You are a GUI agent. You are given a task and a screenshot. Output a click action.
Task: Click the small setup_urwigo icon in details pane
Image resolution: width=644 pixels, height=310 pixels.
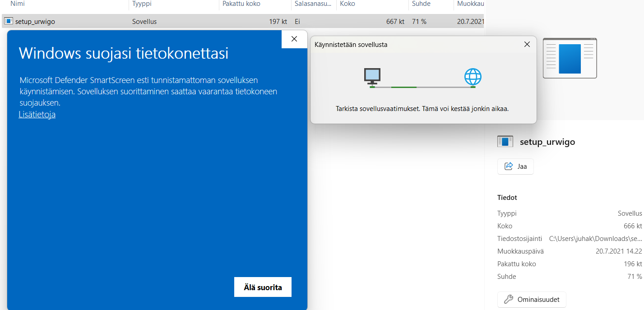(505, 142)
